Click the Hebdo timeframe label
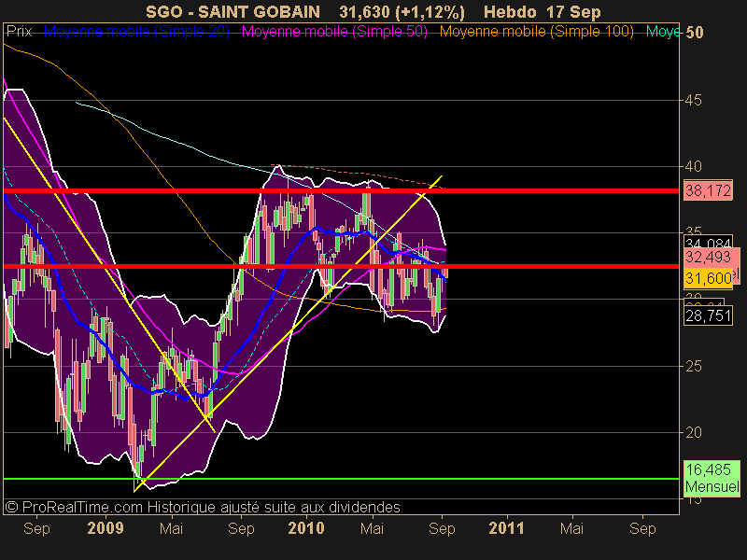Viewport: 747px width, 560px height. (x=510, y=12)
